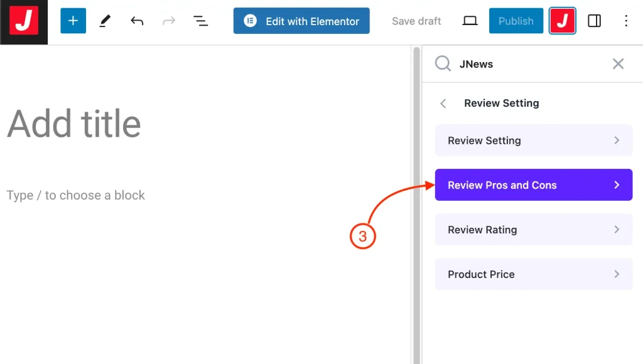This screenshot has width=643, height=364.
Task: Click Save draft
Action: (x=416, y=21)
